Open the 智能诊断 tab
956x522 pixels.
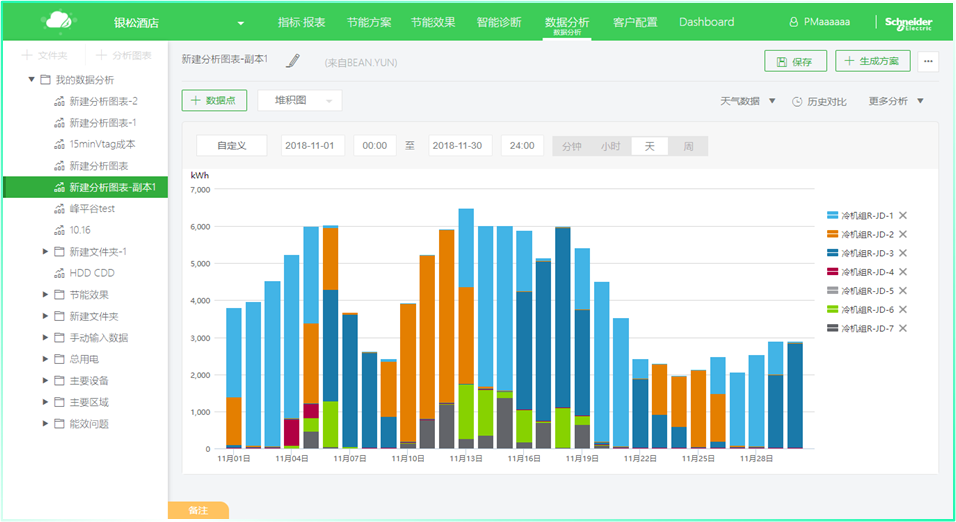[x=498, y=22]
